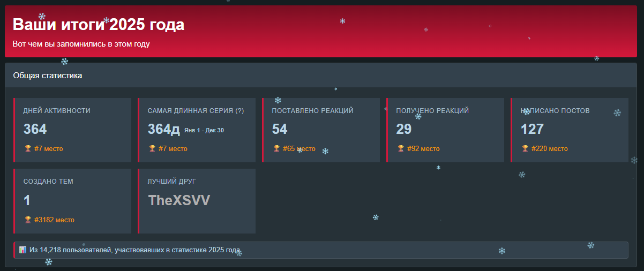Viewport: 644px width, 271px height.
Task: Click the Получено реакций label
Action: [432, 111]
